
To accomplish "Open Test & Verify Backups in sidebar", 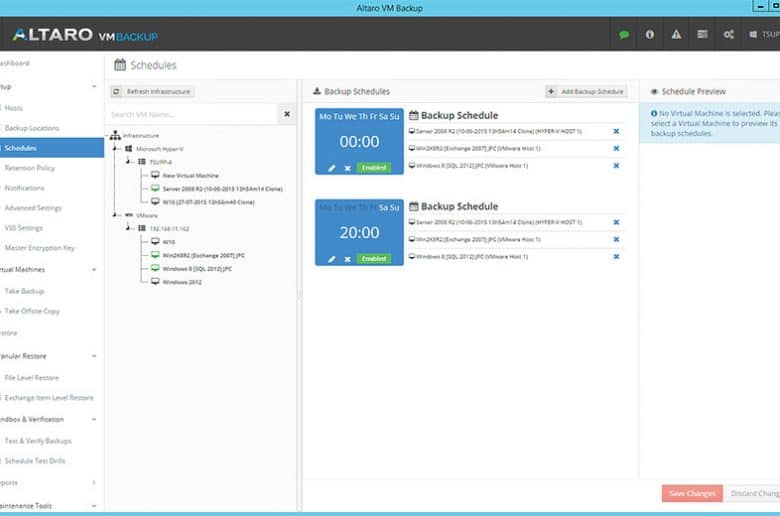I will point(38,441).
